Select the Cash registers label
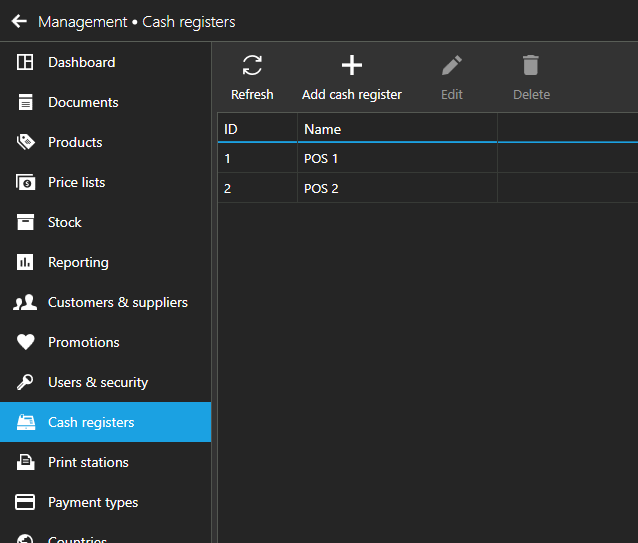Screen dimensions: 638x543 click(x=91, y=422)
